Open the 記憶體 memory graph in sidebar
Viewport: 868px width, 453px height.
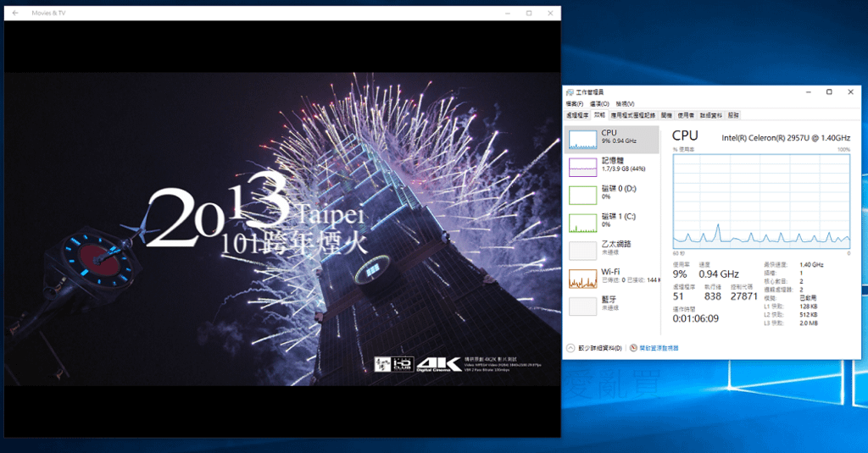click(x=612, y=167)
